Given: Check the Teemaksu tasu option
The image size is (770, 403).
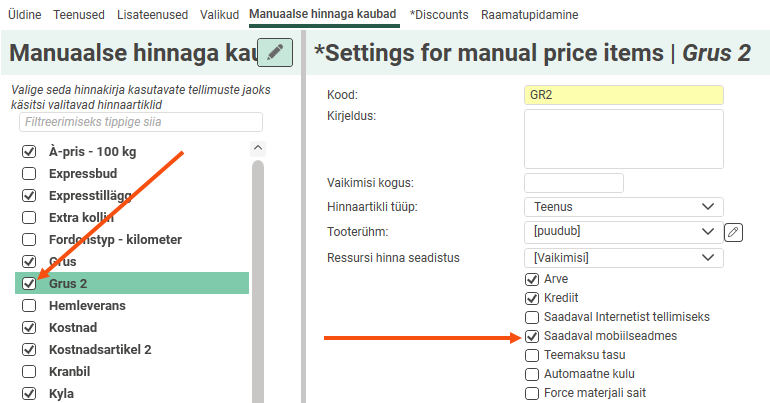Looking at the screenshot, I should pyautogui.click(x=532, y=355).
